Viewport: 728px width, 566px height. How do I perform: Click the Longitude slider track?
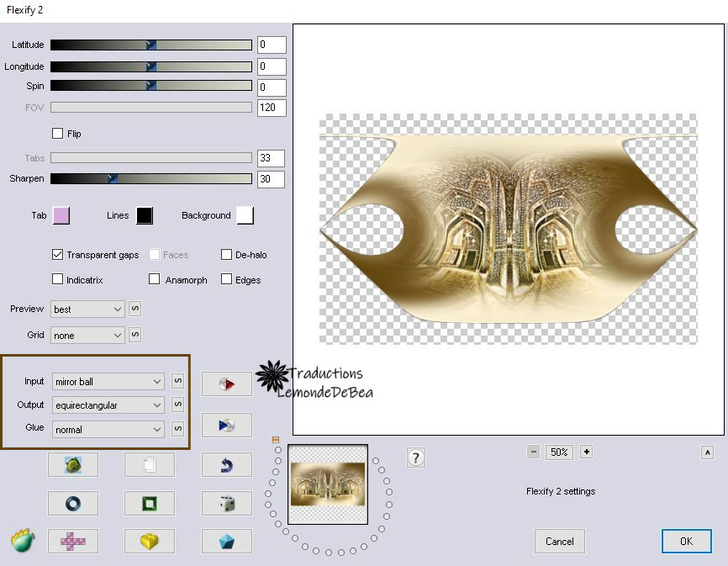click(x=150, y=66)
